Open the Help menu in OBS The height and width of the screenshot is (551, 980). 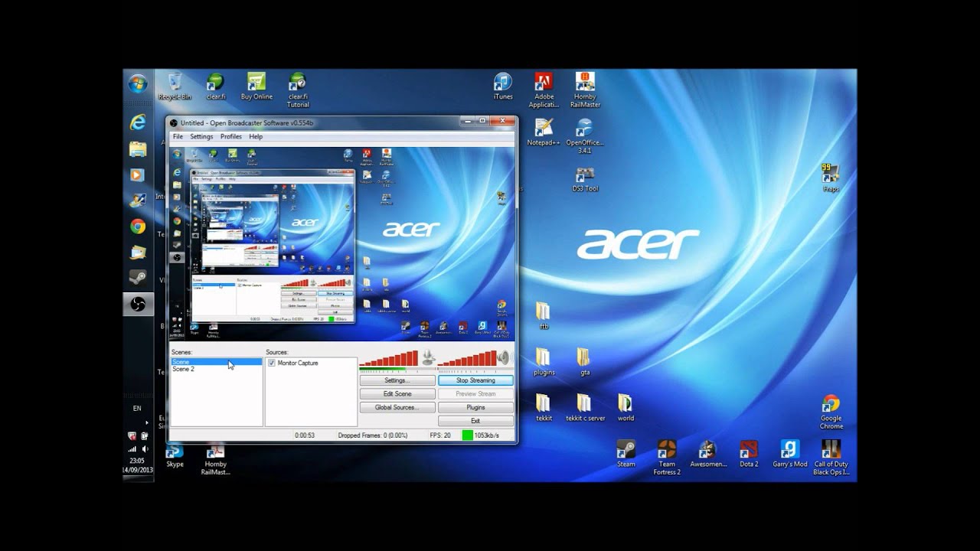pyautogui.click(x=256, y=136)
